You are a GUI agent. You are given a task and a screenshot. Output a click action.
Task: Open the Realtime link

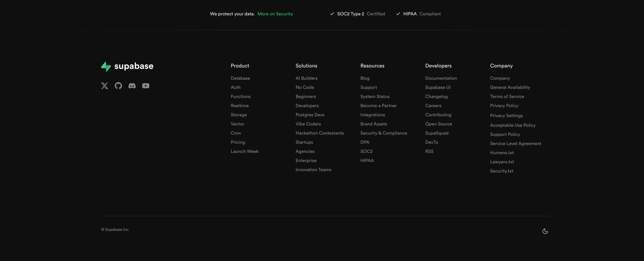tap(240, 106)
